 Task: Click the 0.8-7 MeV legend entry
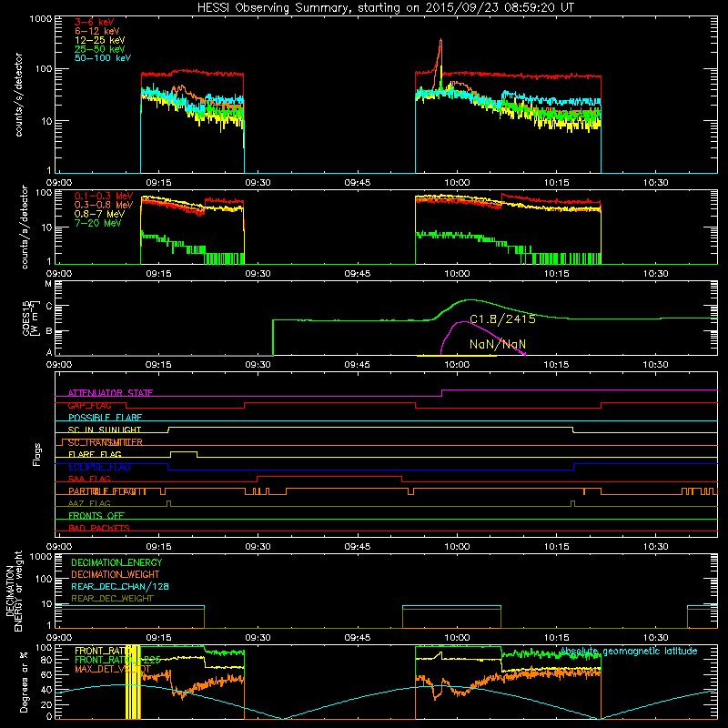(100, 214)
